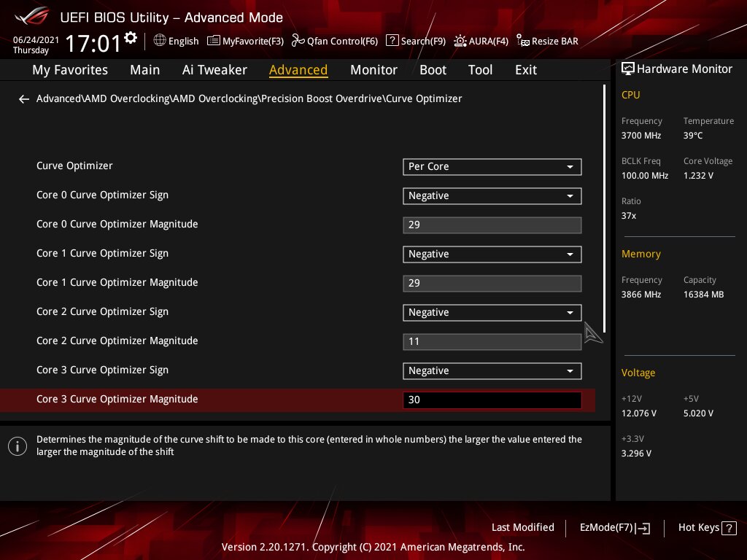Screen dimensions: 747x560
Task: Click the Core 1 Curve Optimizer Magnitude field
Action: point(492,284)
